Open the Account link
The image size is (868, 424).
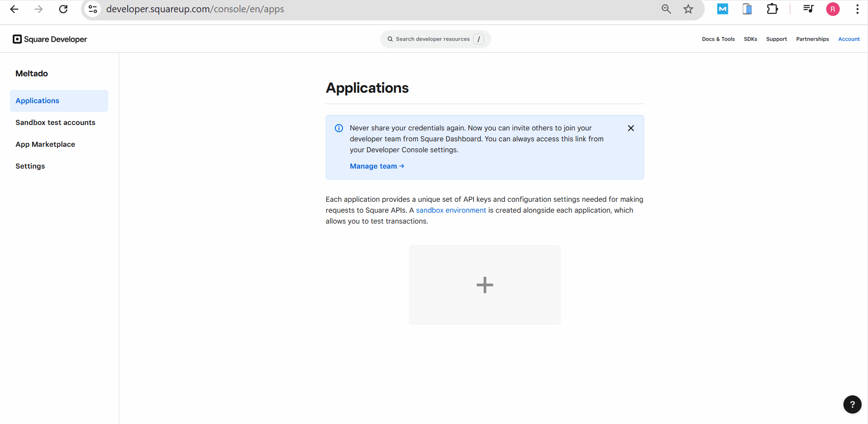[x=849, y=39]
